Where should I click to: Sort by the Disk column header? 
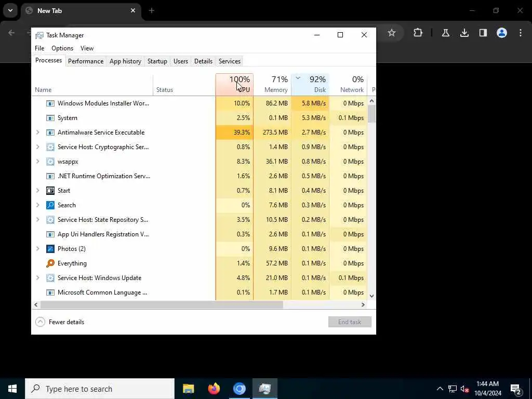pyautogui.click(x=310, y=85)
